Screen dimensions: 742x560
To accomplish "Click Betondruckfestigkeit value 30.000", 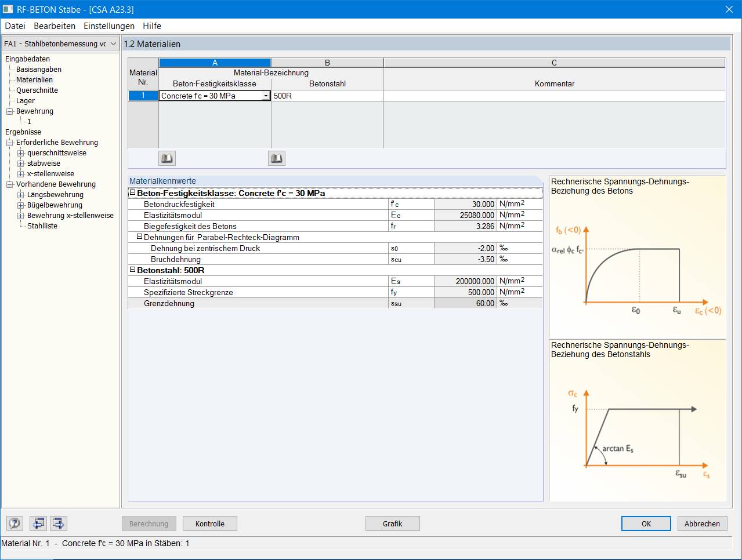I will pos(465,204).
